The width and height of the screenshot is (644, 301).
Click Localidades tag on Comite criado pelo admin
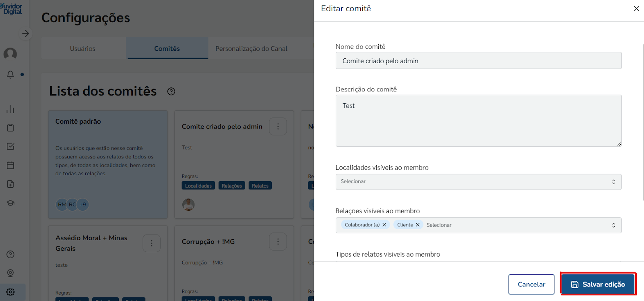[x=198, y=186]
